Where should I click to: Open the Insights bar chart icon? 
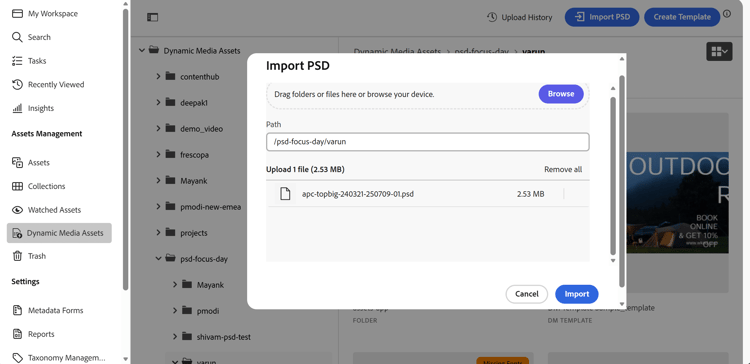point(17,108)
